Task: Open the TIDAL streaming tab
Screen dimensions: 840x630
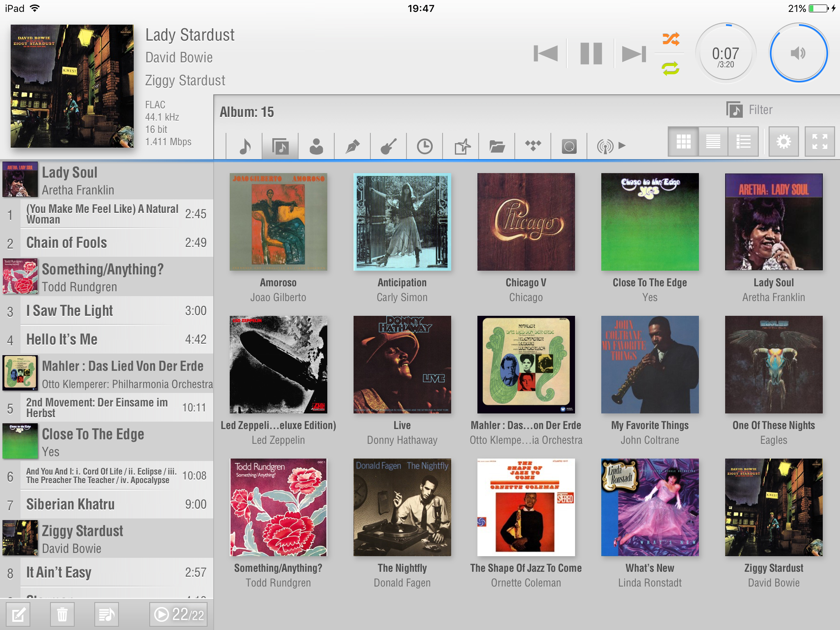Action: pos(533,145)
